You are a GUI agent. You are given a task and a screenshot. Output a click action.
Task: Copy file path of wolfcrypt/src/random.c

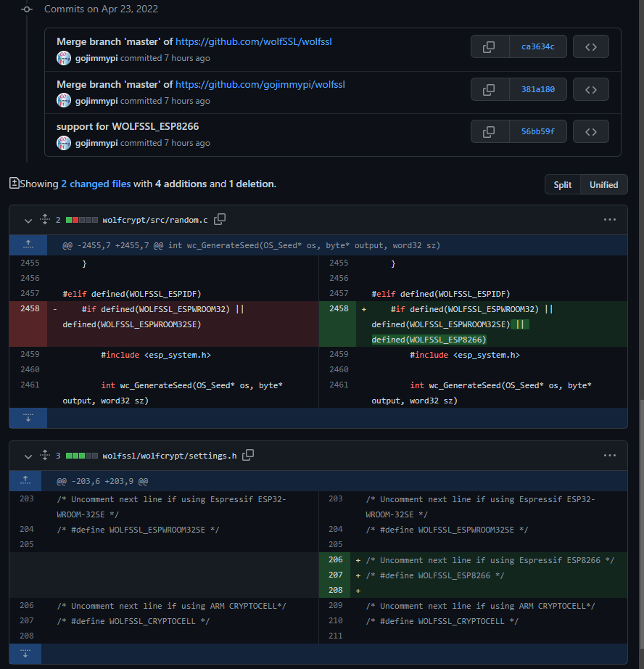(x=219, y=218)
